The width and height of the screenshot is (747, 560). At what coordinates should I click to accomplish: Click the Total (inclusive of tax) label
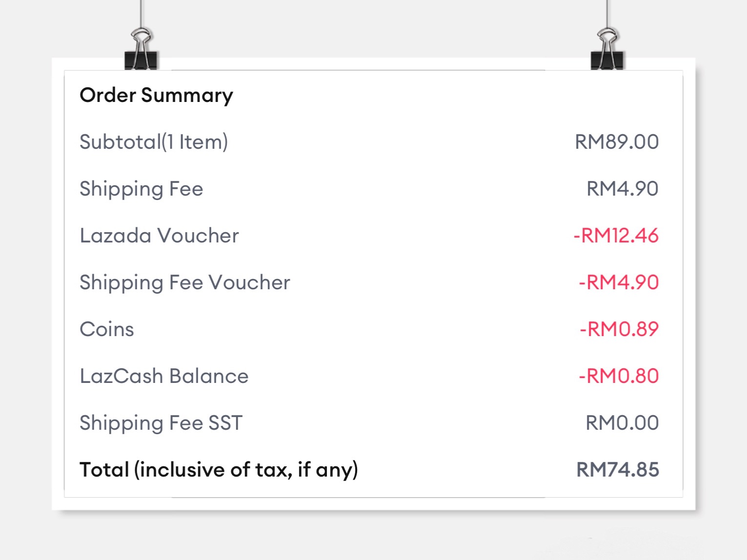coord(219,470)
